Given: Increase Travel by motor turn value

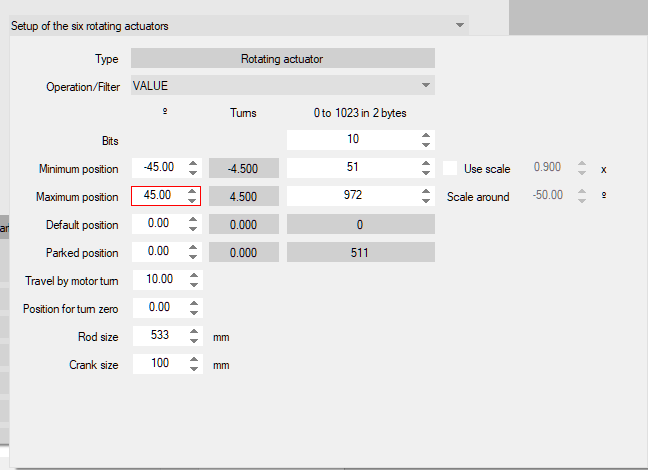Looking at the screenshot, I should [x=193, y=276].
